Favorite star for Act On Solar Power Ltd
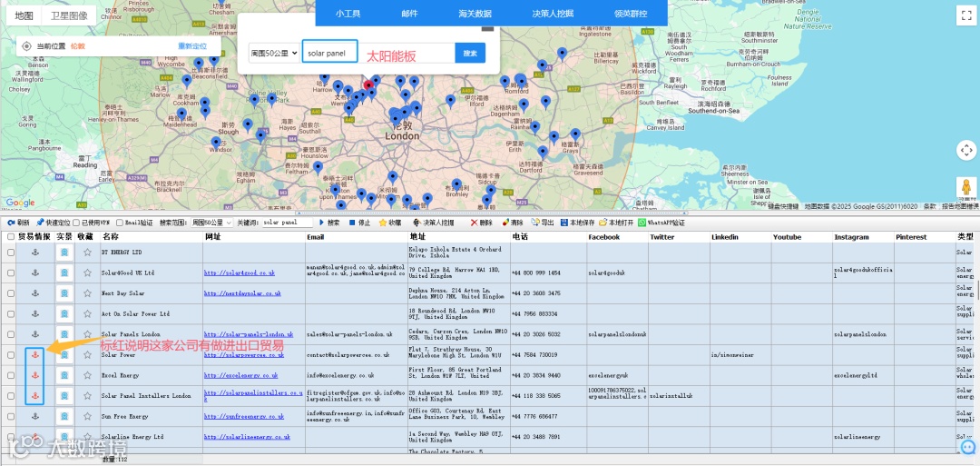 click(87, 314)
